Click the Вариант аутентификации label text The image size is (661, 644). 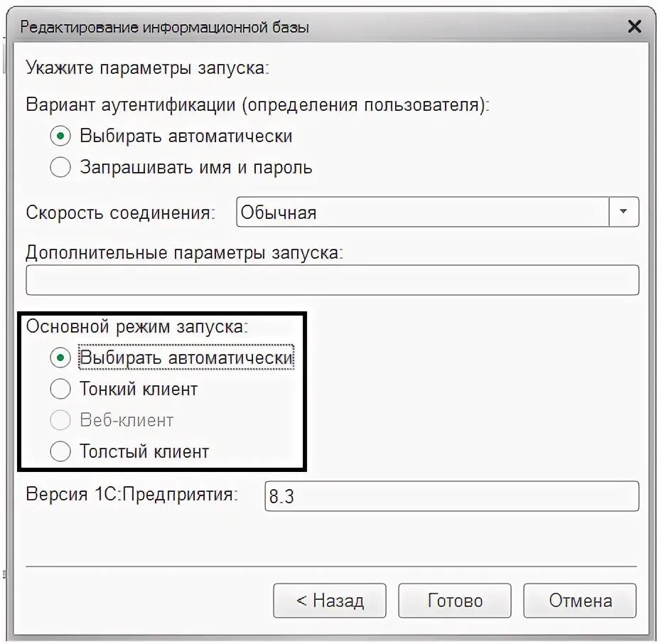tap(257, 104)
